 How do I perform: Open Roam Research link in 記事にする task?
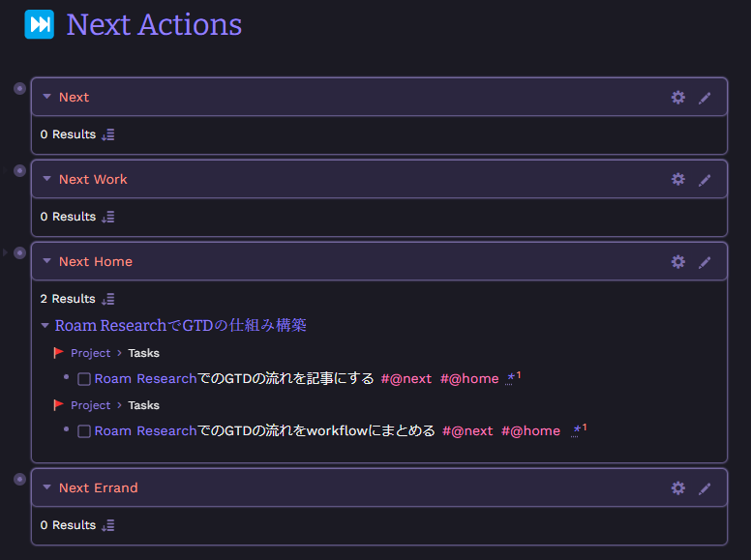(x=145, y=378)
